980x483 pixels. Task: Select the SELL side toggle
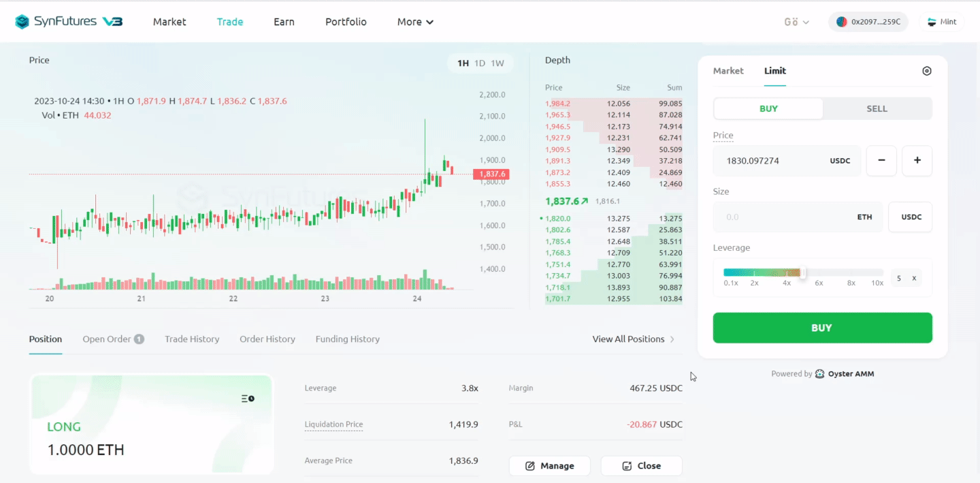877,108
